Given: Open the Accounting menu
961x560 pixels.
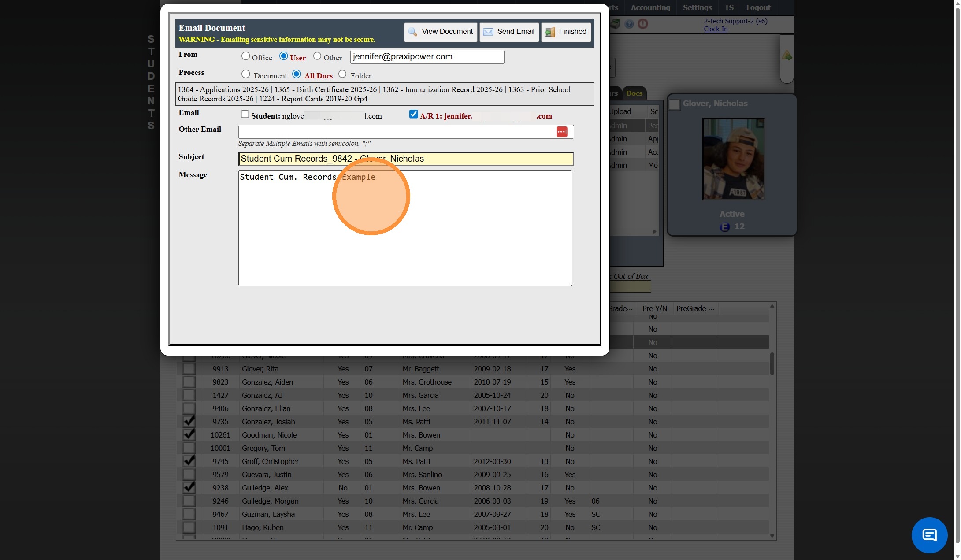Looking at the screenshot, I should click(x=650, y=7).
